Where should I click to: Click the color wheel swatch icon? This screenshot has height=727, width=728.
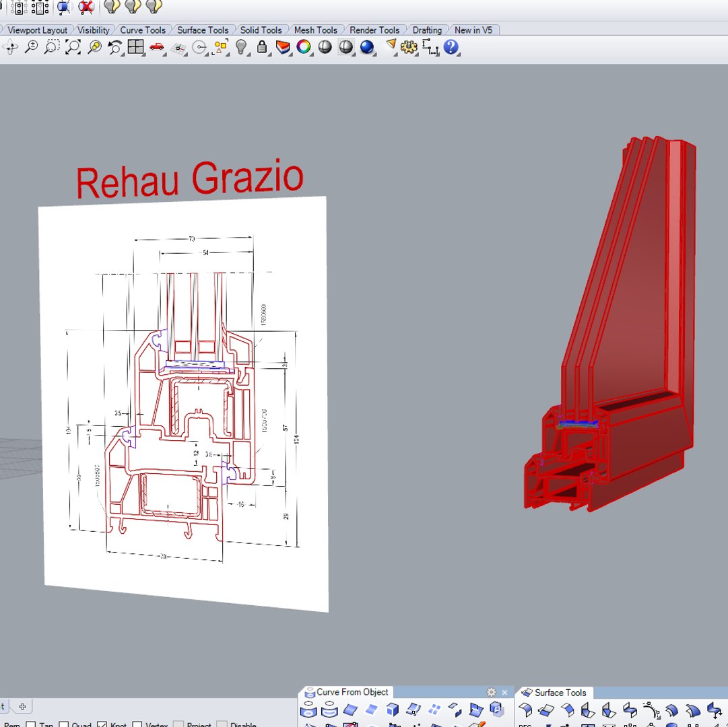pyautogui.click(x=304, y=47)
